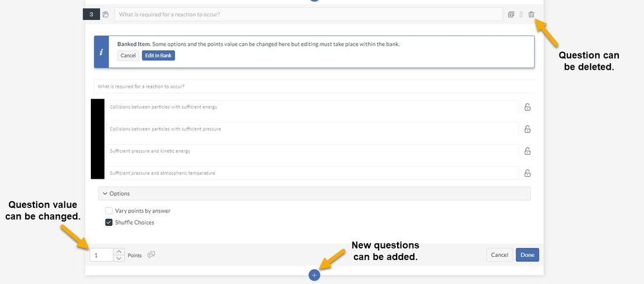Delete question with the trash icon
The width and height of the screenshot is (644, 284).
531,14
